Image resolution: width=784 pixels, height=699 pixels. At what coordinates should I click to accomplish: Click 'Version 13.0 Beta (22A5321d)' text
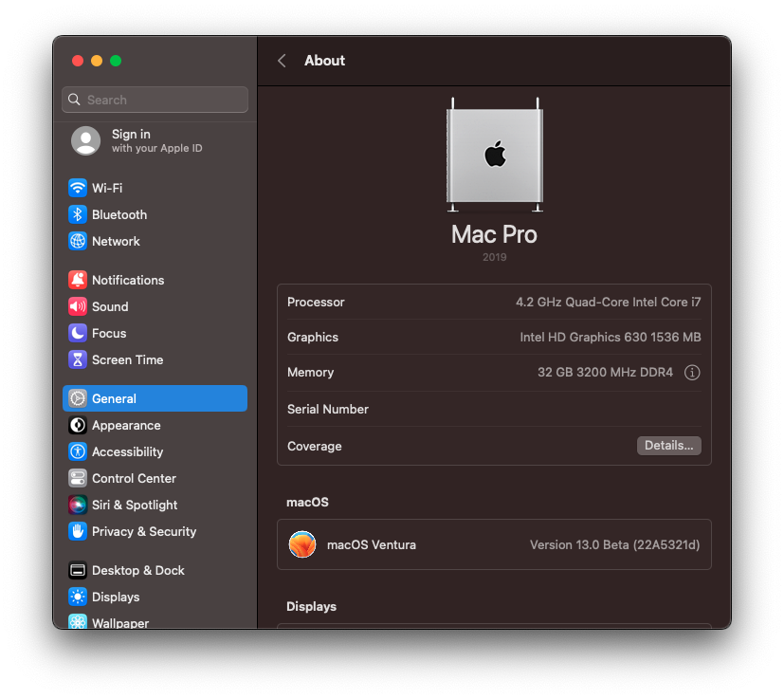tap(614, 544)
